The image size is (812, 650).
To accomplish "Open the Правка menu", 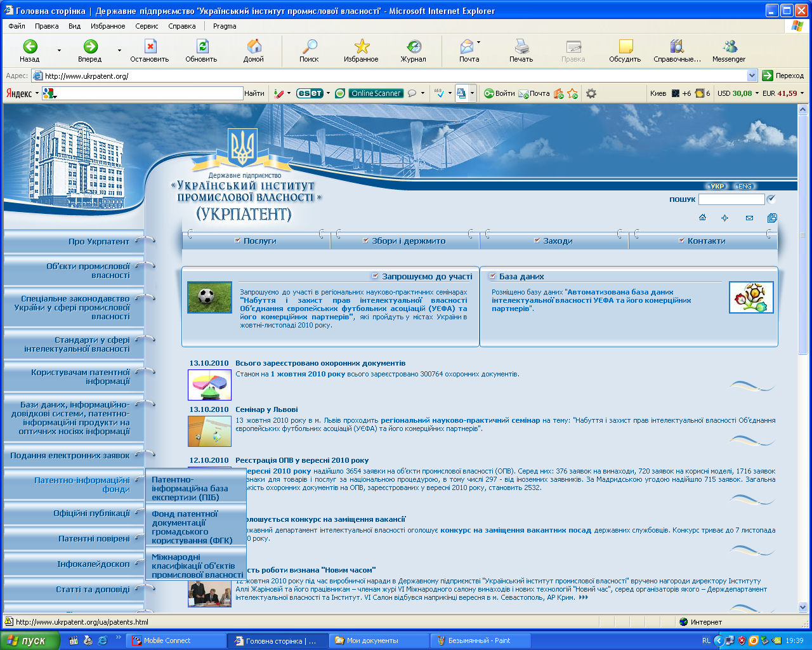I will tap(47, 26).
